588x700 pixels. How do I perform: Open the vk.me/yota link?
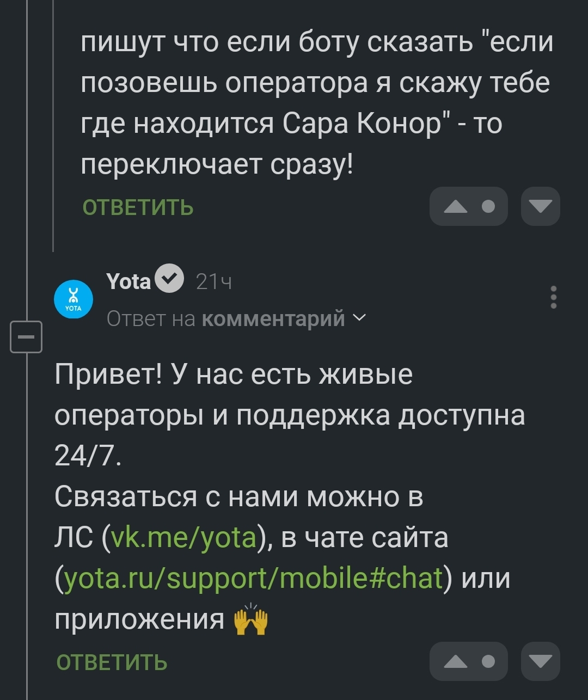tap(182, 538)
